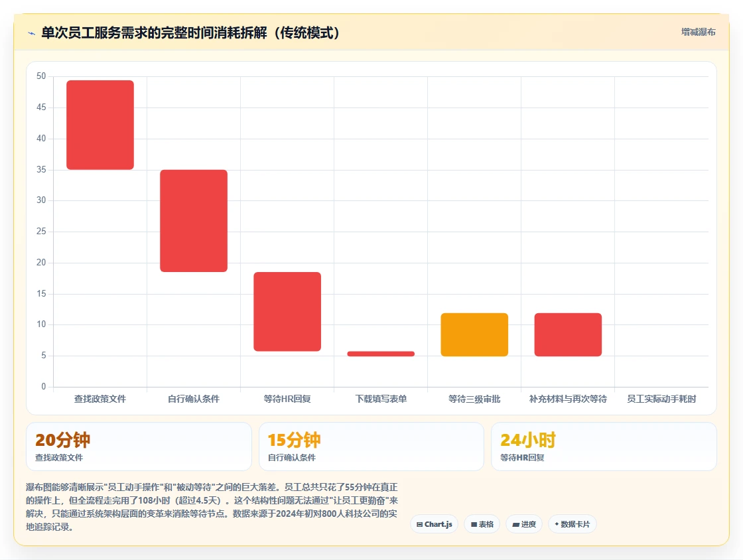This screenshot has width=743, height=560.
Task: Select the 数据卡片 tag
Action: 572,524
